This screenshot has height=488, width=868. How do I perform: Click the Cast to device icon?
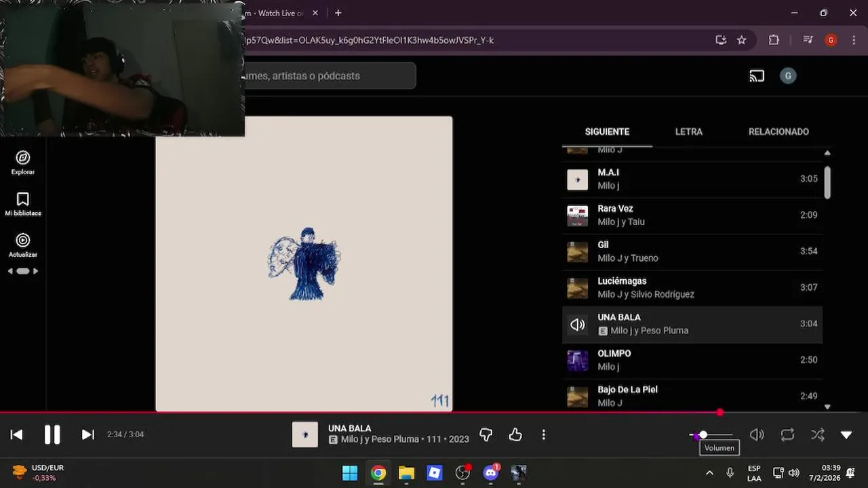[x=757, y=76]
